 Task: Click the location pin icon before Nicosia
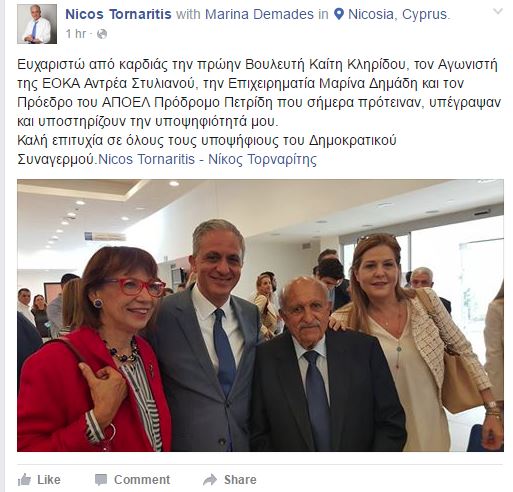[339, 14]
